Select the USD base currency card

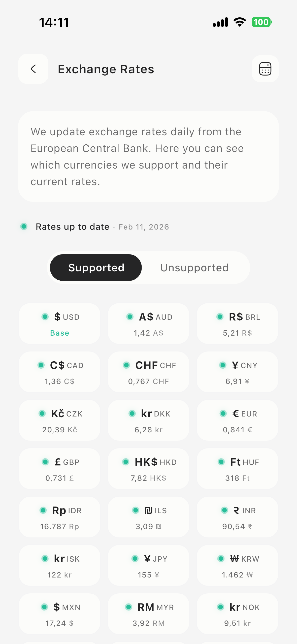pos(59,324)
